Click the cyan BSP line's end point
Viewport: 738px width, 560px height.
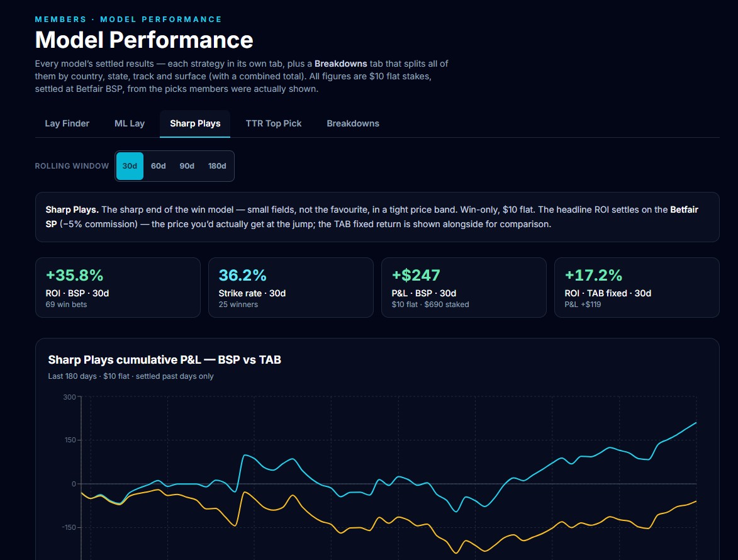696,423
